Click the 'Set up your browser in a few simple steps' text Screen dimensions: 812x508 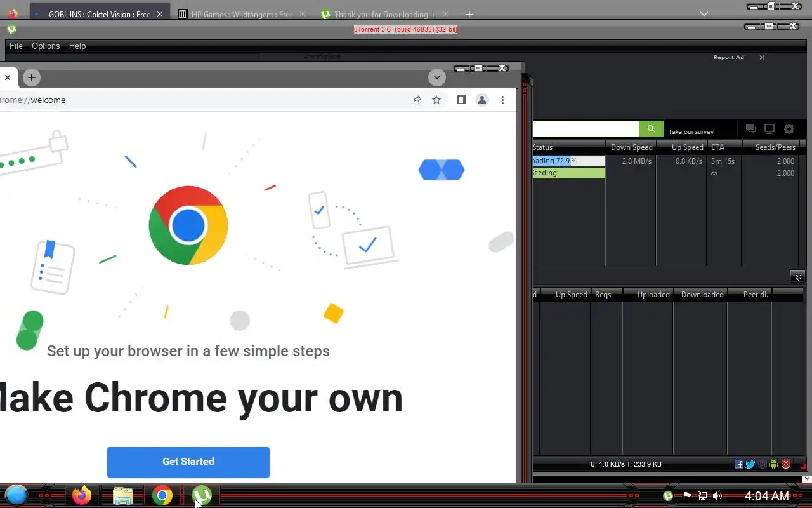point(188,351)
